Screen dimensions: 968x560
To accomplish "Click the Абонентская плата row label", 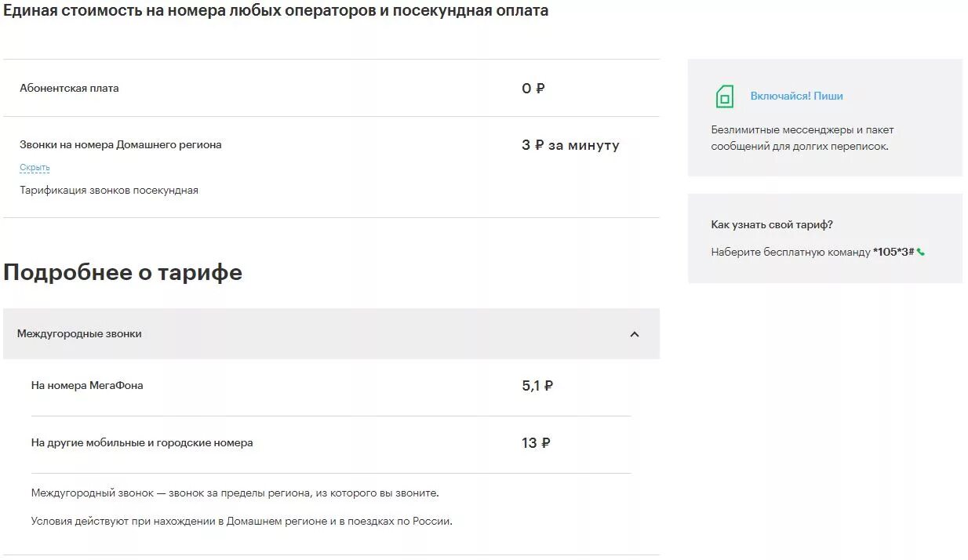I will click(x=69, y=88).
